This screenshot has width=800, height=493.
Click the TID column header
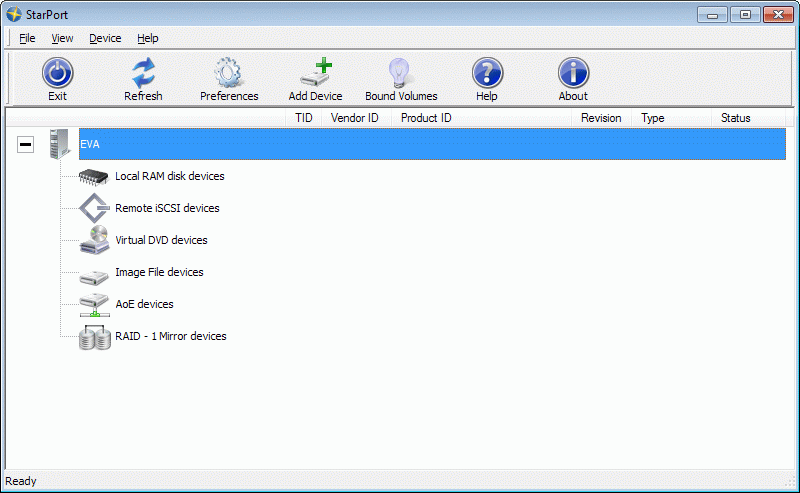pos(304,118)
